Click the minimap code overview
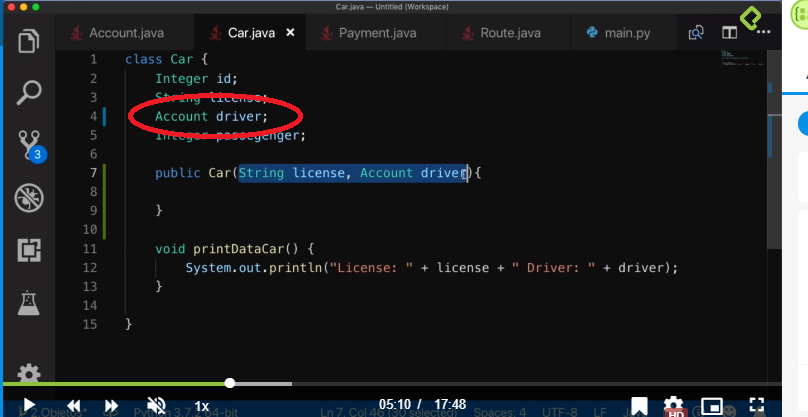 tap(742, 59)
